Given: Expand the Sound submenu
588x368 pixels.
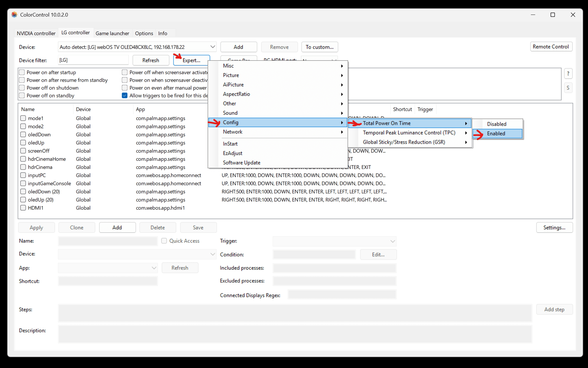Looking at the screenshot, I should (x=278, y=113).
